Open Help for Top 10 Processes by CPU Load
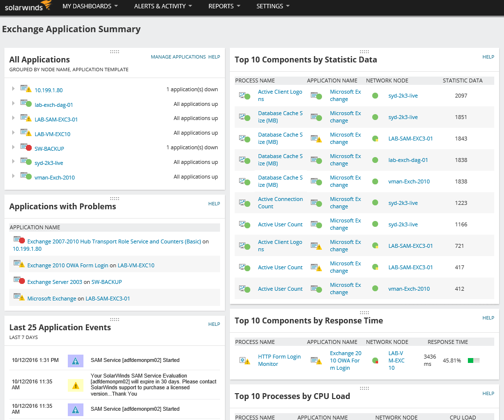The image size is (504, 420). click(488, 393)
